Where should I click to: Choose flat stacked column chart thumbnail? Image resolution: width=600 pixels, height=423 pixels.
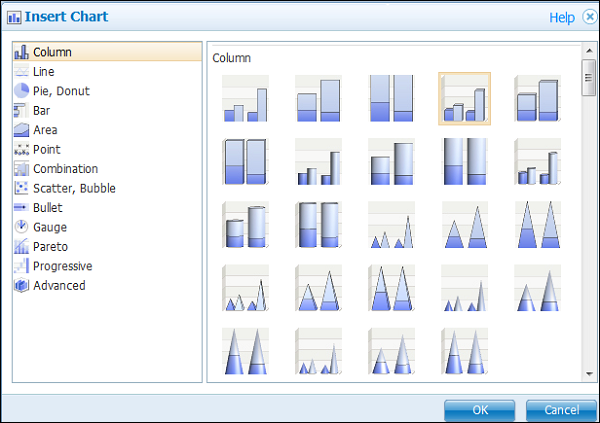pyautogui.click(x=318, y=98)
